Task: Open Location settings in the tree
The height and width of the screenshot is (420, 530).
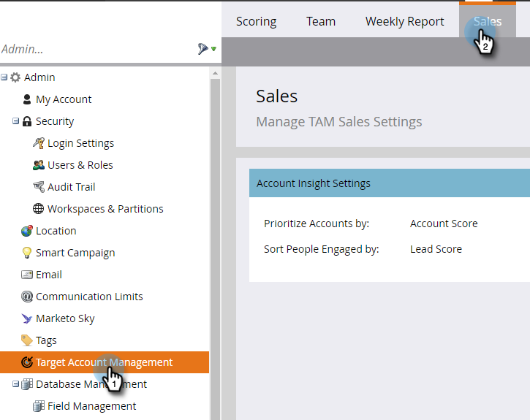Action: [x=56, y=231]
